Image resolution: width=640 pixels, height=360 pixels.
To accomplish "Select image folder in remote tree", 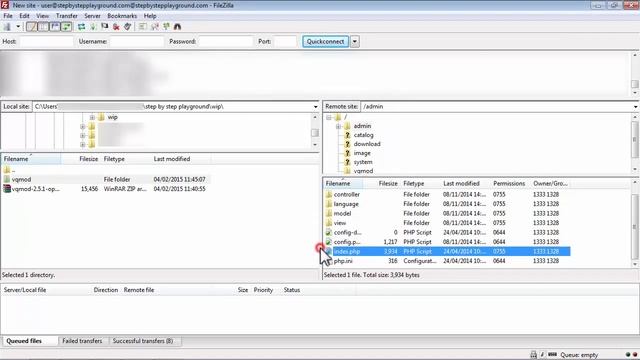I will pyautogui.click(x=362, y=153).
